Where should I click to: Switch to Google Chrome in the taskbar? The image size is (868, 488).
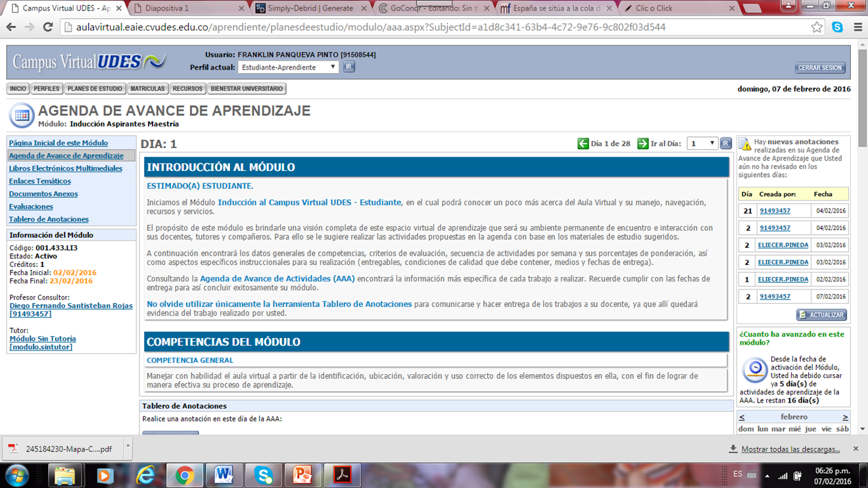tap(184, 475)
